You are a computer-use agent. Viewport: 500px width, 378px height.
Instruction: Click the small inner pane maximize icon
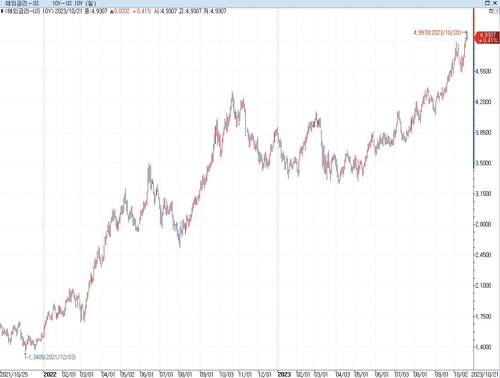pyautogui.click(x=491, y=11)
